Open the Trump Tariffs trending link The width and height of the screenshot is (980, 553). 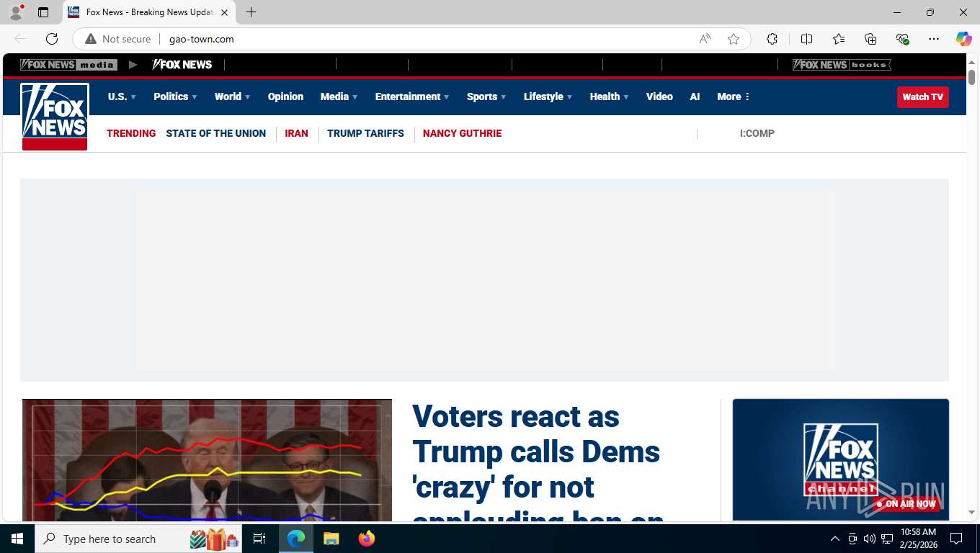(x=365, y=133)
